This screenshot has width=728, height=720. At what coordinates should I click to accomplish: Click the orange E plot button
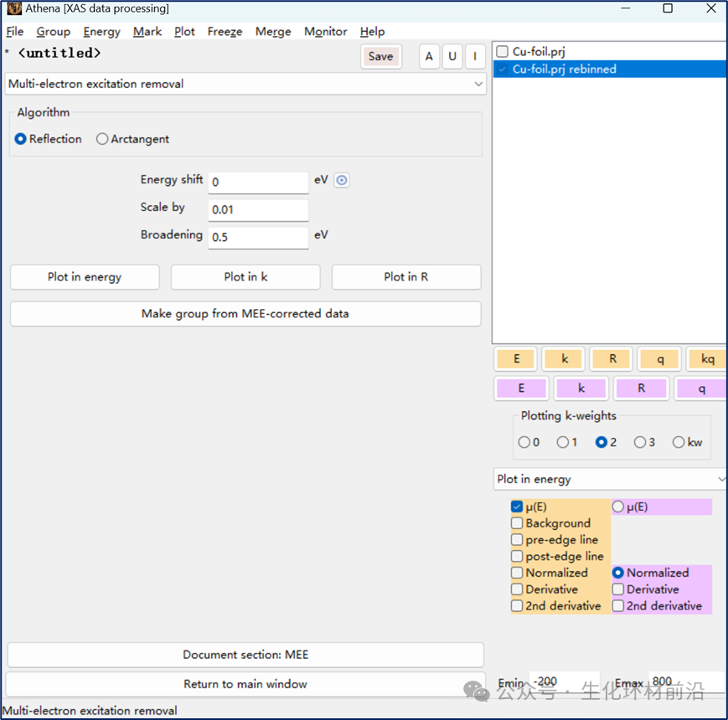tap(516, 358)
